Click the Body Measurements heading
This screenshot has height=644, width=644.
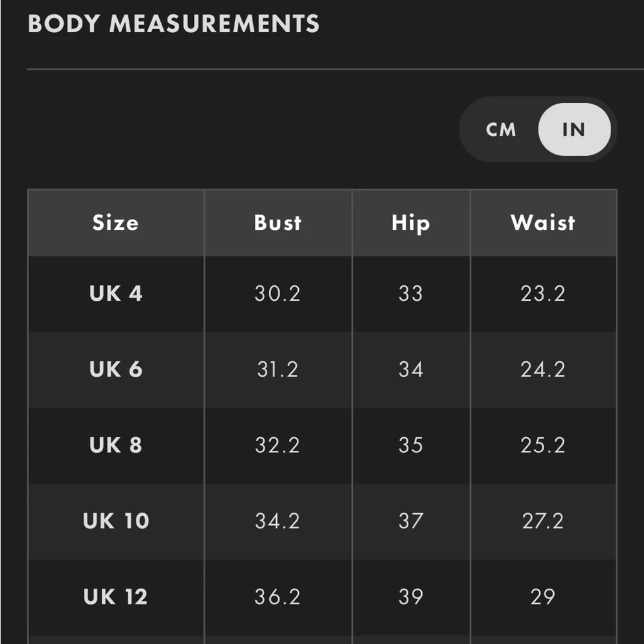pos(174,24)
